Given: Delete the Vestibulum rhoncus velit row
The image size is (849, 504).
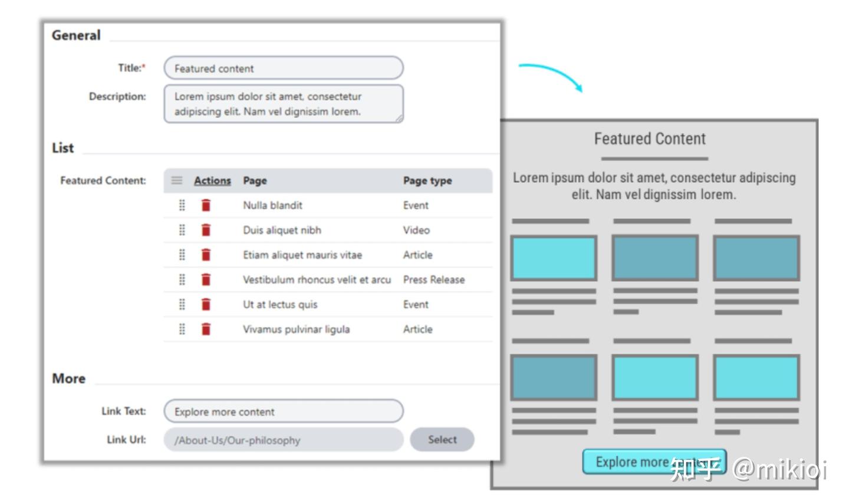Looking at the screenshot, I should point(206,279).
